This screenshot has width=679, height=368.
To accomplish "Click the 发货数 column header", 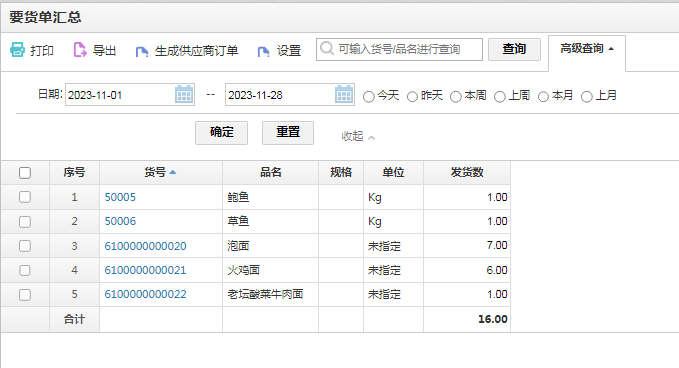I will tap(467, 172).
